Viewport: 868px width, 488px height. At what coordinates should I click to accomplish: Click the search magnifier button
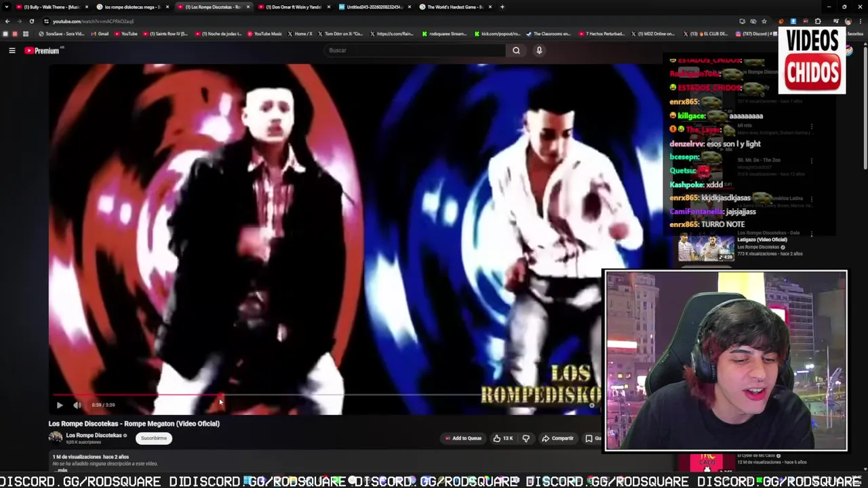click(x=516, y=50)
